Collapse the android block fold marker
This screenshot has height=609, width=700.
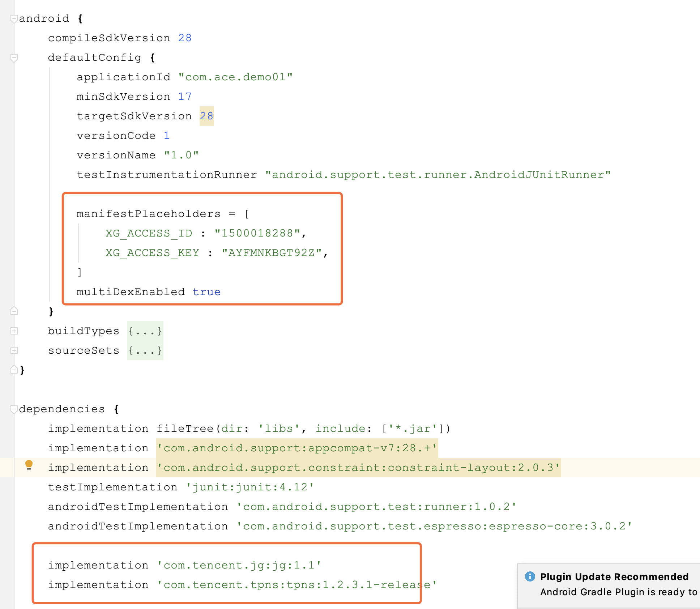coord(14,18)
